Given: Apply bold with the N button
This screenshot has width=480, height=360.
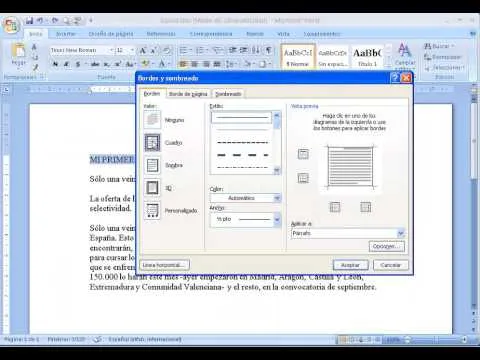Looking at the screenshot, I should [x=55, y=64].
